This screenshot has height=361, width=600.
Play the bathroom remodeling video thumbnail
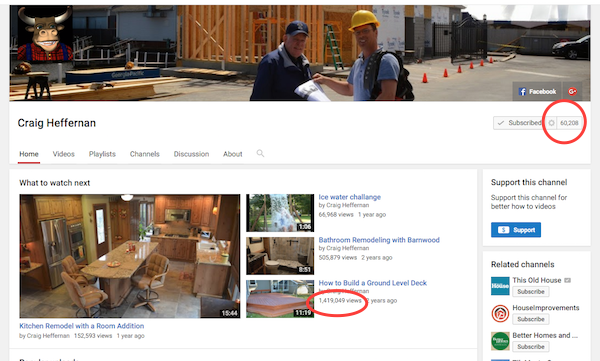(280, 256)
